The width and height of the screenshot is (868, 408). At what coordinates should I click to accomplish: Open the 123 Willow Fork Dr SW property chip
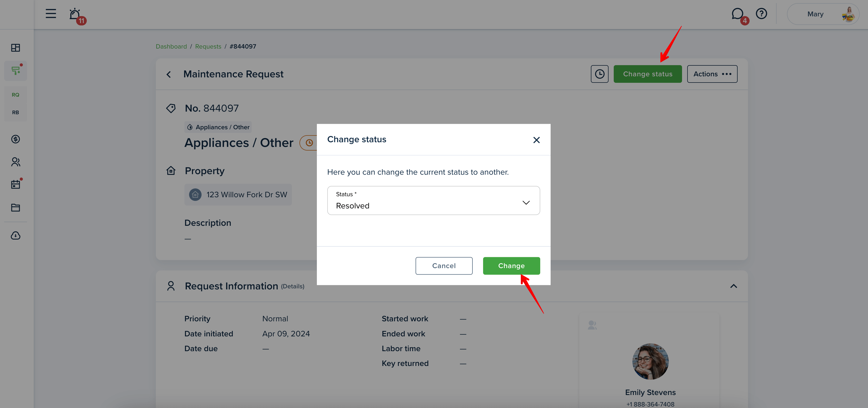click(x=238, y=195)
